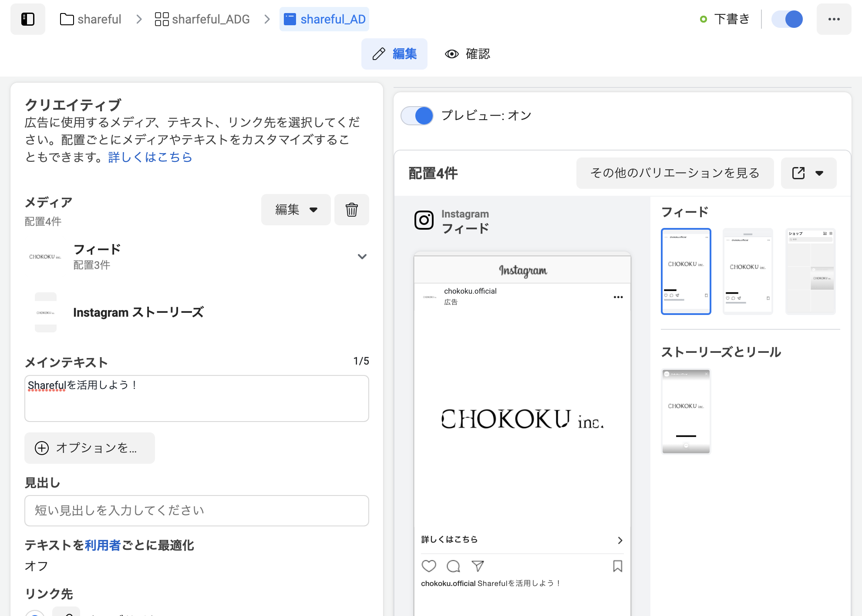Click the 詳しくはこちら call-to-action arrow in preview

620,540
